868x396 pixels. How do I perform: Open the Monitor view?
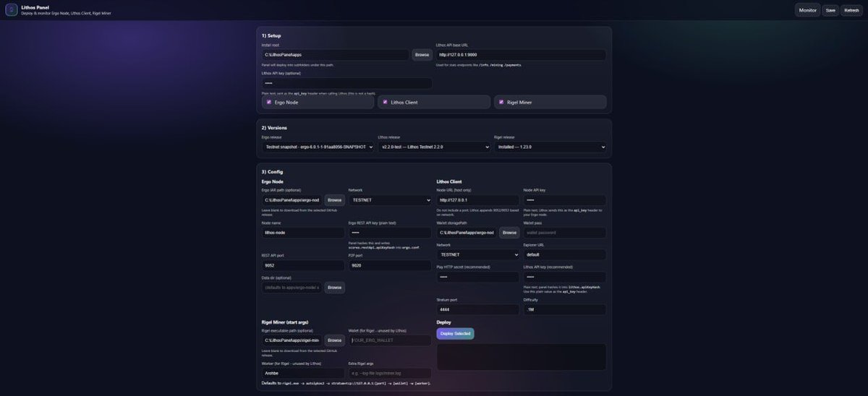pyautogui.click(x=807, y=10)
